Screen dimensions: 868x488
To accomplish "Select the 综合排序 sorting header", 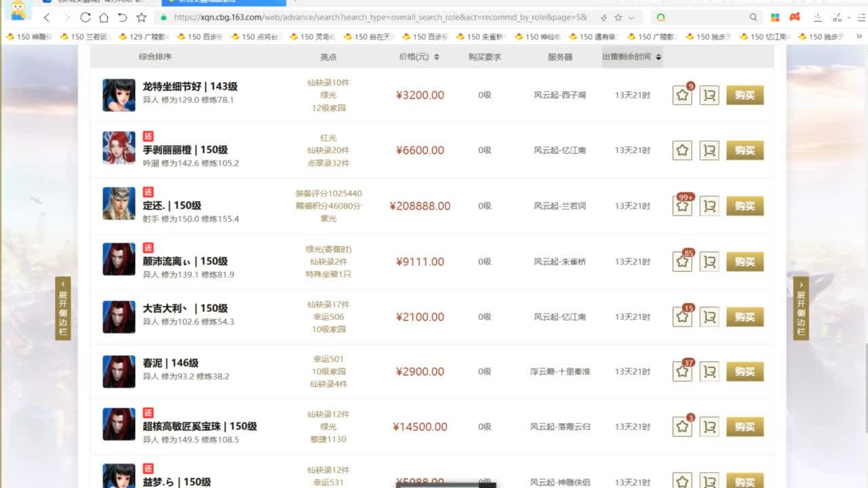I will [x=155, y=57].
